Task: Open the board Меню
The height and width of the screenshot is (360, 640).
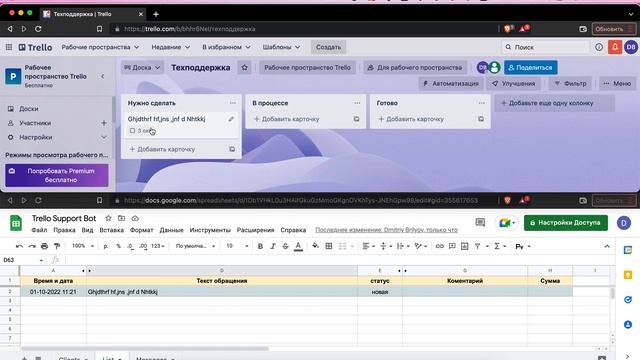Action: [x=617, y=84]
